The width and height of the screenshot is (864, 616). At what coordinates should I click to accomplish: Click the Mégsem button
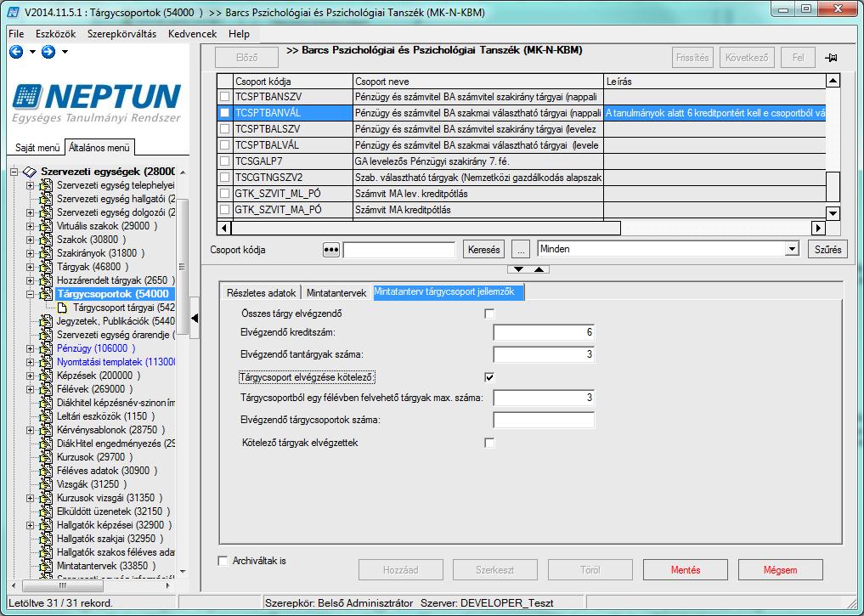point(780,570)
